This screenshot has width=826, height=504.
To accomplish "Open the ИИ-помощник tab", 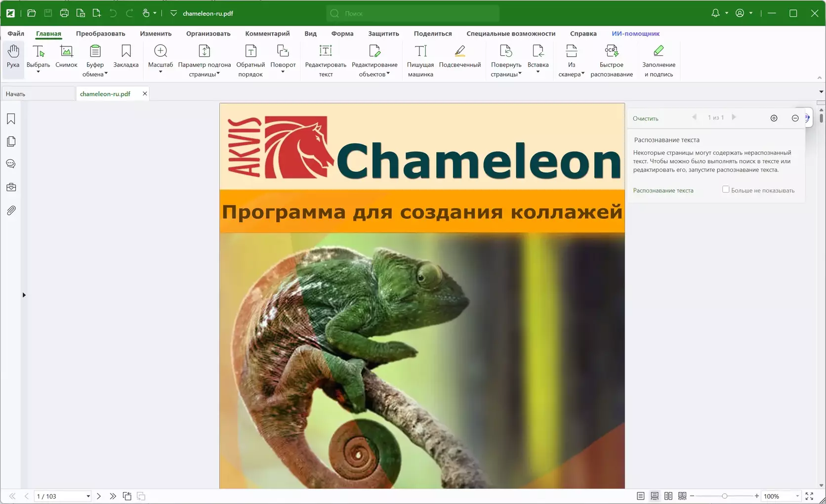I will 635,34.
